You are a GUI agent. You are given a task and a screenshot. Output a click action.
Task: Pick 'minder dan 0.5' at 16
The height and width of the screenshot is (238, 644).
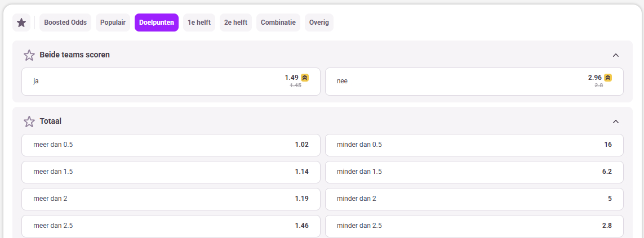pyautogui.click(x=474, y=145)
